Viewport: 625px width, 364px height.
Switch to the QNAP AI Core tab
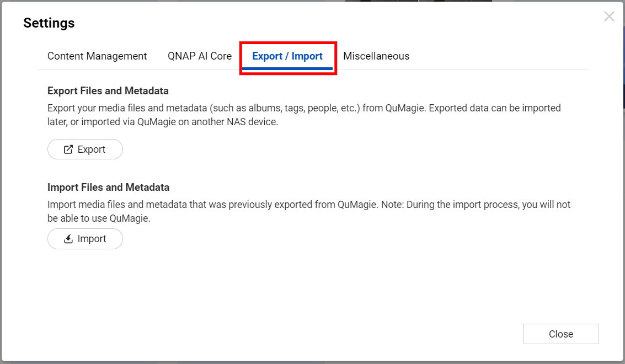coord(200,56)
